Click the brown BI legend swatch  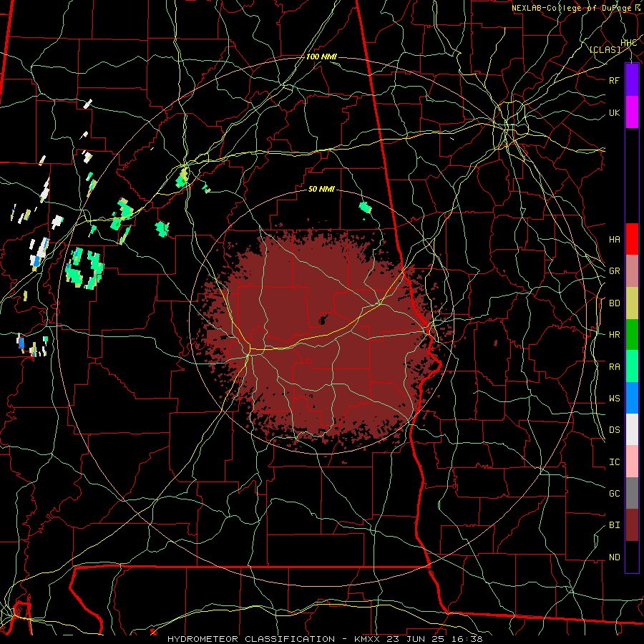(x=632, y=525)
